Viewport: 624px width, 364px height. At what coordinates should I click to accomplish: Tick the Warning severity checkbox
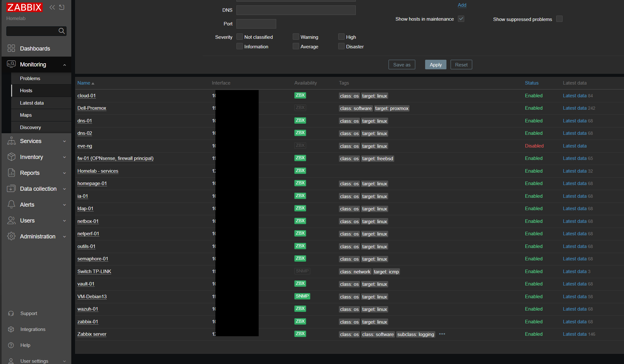(x=296, y=37)
